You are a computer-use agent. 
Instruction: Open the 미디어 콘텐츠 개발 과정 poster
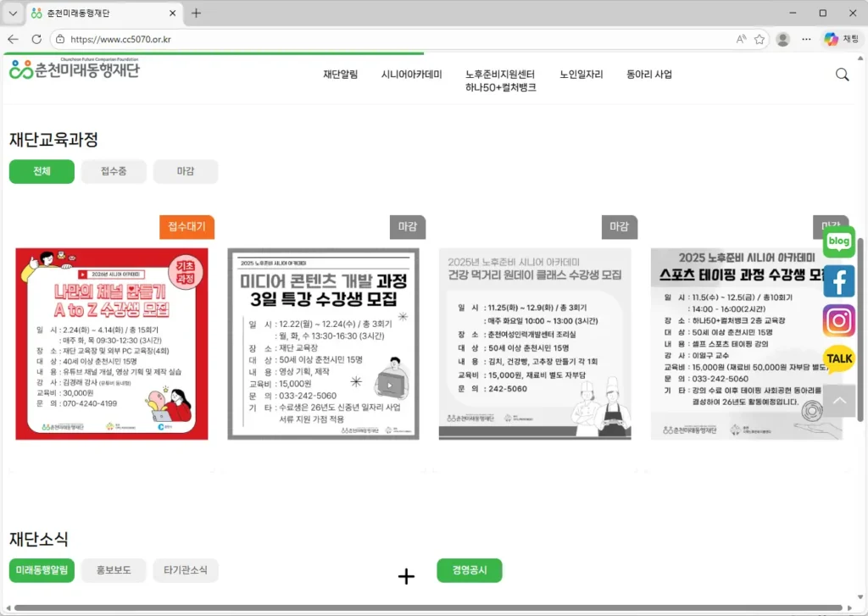click(x=324, y=341)
